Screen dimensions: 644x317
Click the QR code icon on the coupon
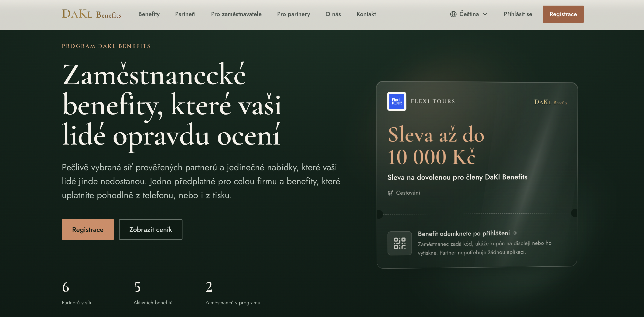coord(399,243)
